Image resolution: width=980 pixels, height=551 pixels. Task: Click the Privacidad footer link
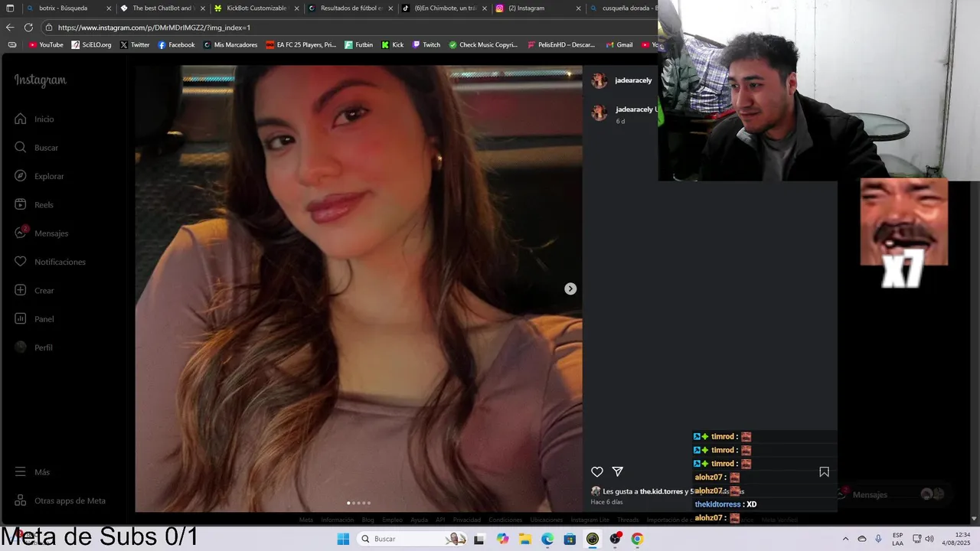click(x=466, y=520)
